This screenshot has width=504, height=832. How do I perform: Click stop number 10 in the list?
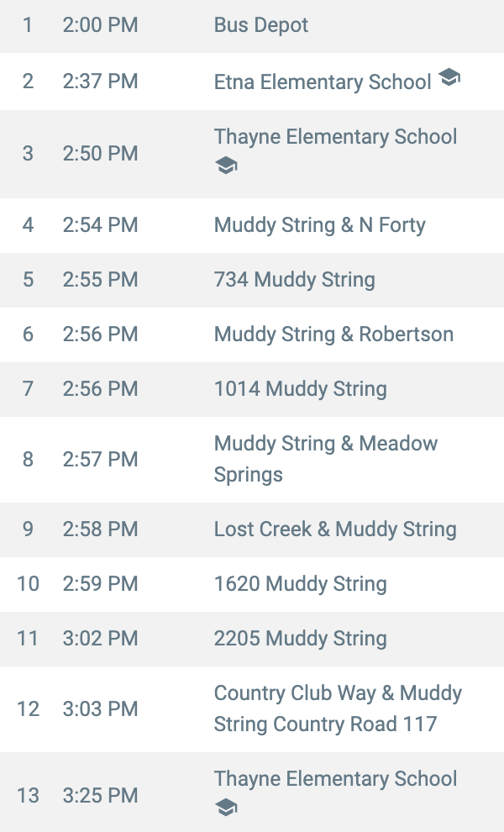click(28, 584)
